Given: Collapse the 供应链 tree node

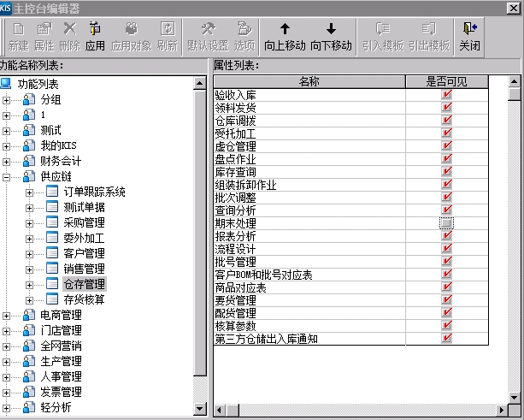Looking at the screenshot, I should [6, 177].
